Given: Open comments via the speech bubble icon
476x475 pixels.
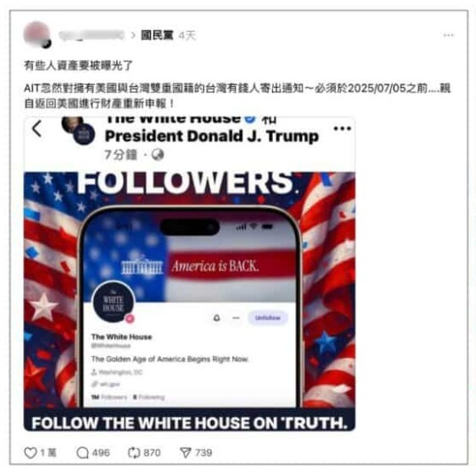Looking at the screenshot, I should click(x=82, y=453).
